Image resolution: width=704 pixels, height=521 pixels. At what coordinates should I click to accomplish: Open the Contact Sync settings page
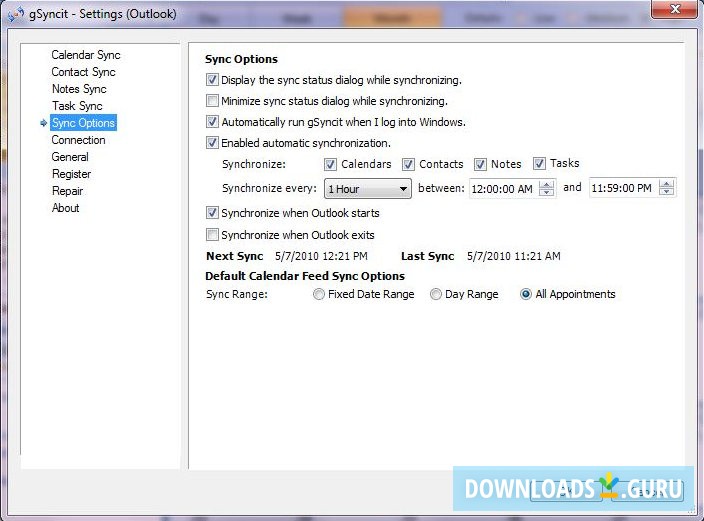coord(83,72)
